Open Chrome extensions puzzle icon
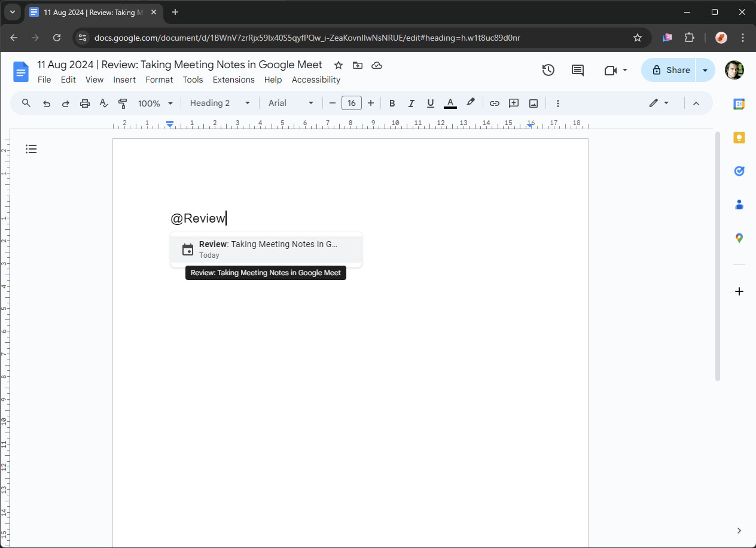756x548 pixels. (689, 38)
